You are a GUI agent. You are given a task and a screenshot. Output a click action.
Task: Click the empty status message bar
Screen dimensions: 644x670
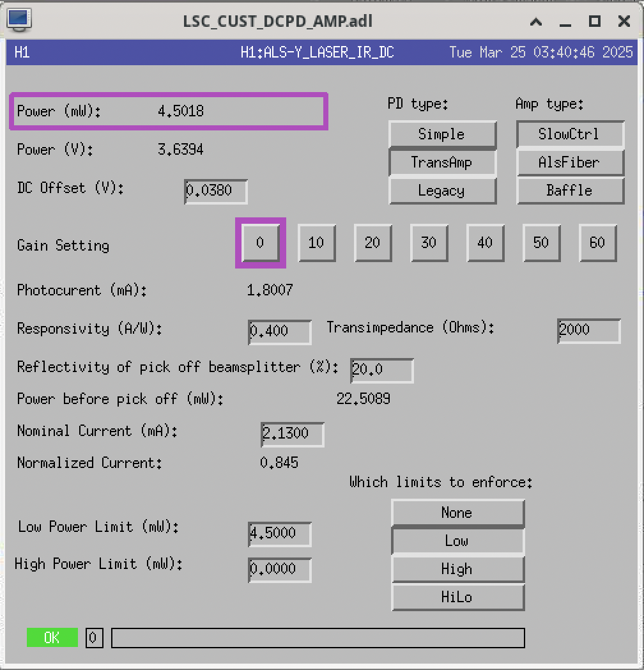[x=318, y=637]
